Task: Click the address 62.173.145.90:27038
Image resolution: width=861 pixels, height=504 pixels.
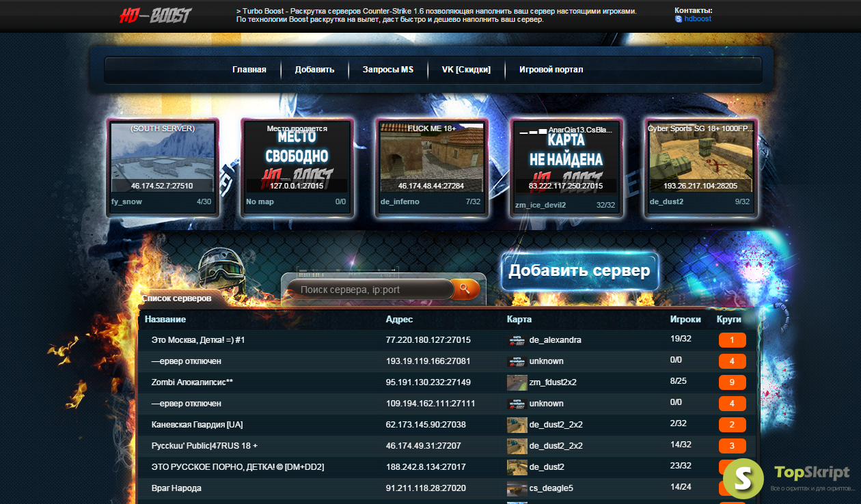Action: point(426,425)
